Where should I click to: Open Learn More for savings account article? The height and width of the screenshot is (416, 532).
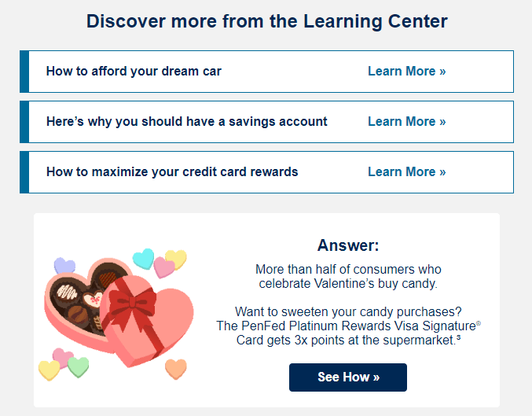pyautogui.click(x=406, y=122)
